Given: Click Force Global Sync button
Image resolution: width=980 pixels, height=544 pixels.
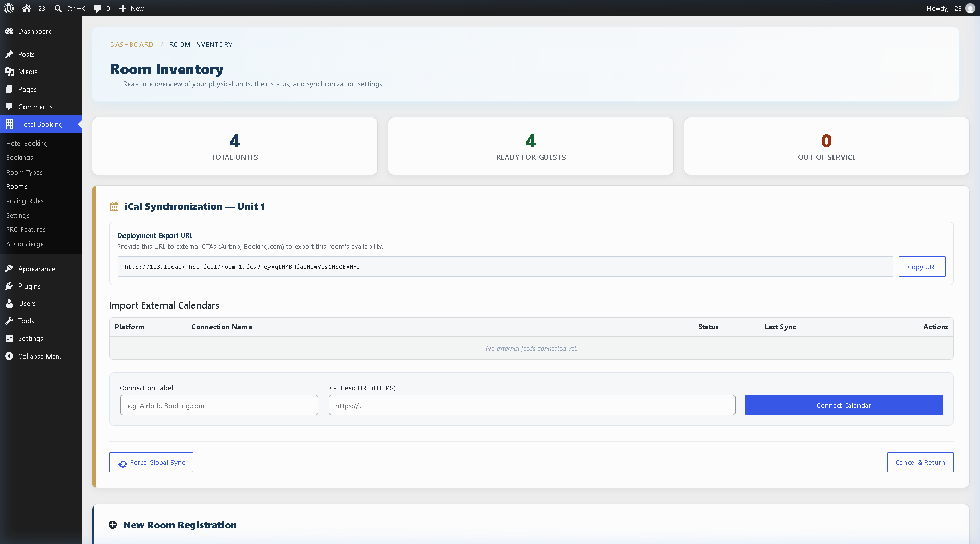Looking at the screenshot, I should 151,462.
